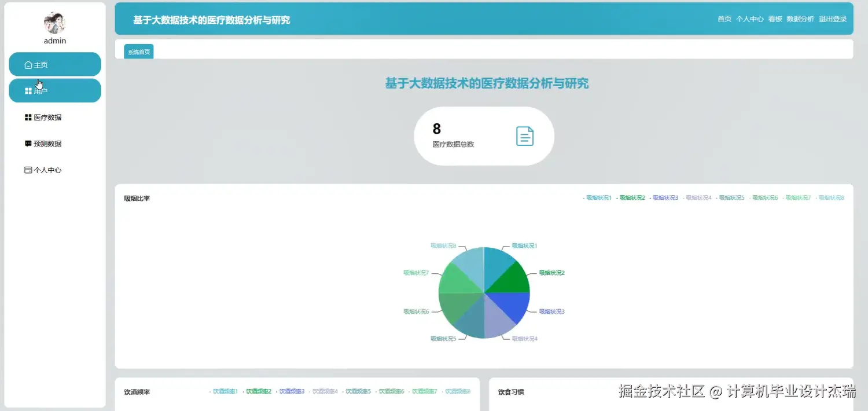Click the dark green 吸烟状况2 pie slice

click(x=513, y=280)
